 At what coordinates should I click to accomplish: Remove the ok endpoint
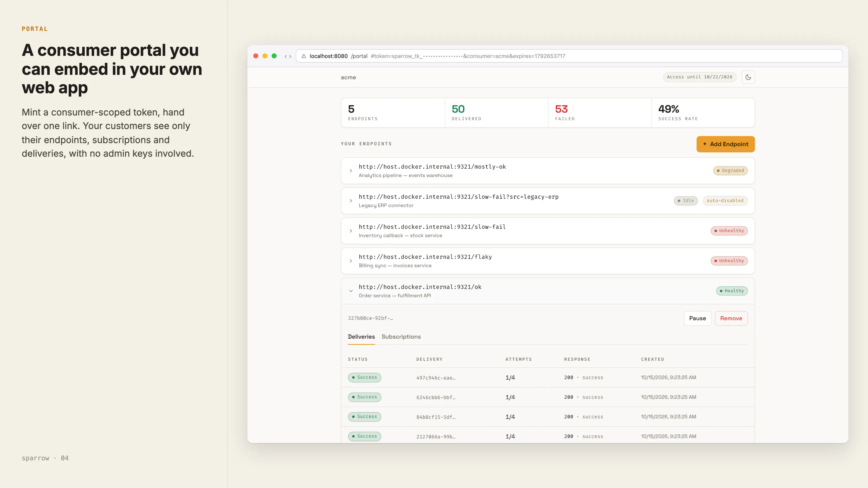(731, 318)
